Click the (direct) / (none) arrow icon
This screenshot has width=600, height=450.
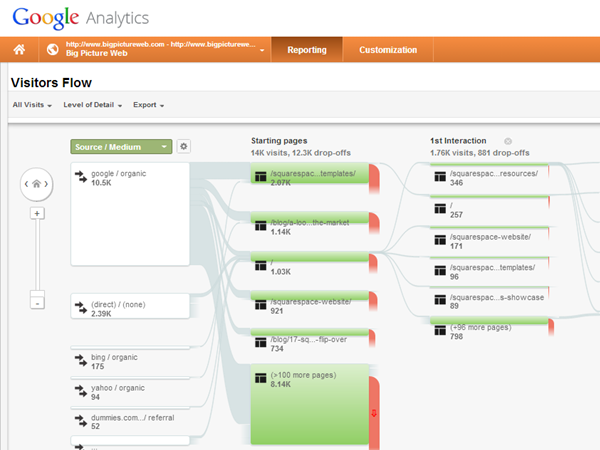(81, 308)
